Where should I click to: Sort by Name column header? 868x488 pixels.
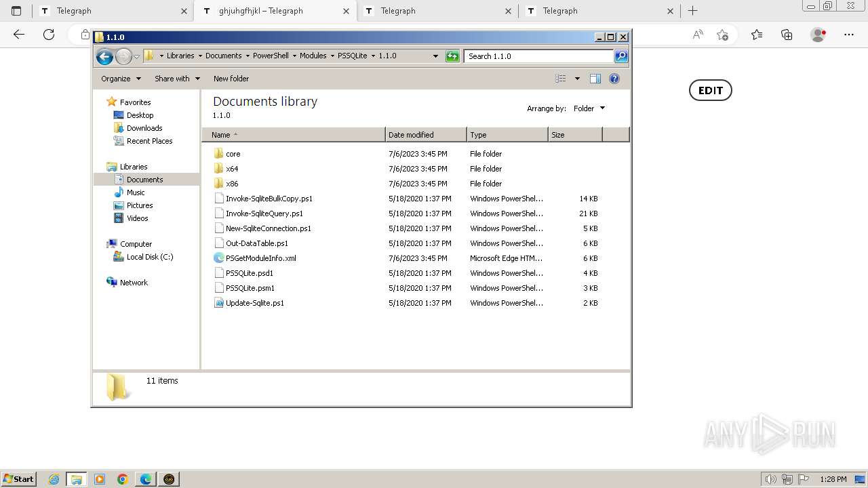tap(294, 135)
